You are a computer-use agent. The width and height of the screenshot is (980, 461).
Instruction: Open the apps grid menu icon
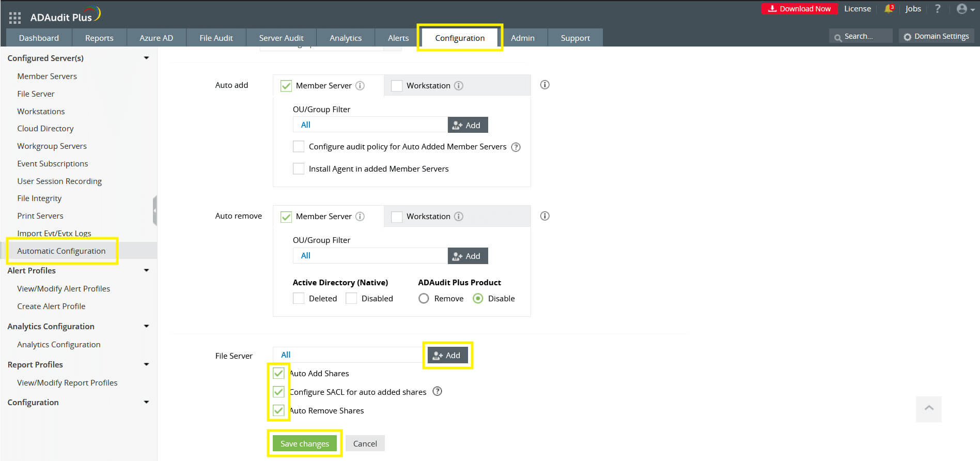15,18
